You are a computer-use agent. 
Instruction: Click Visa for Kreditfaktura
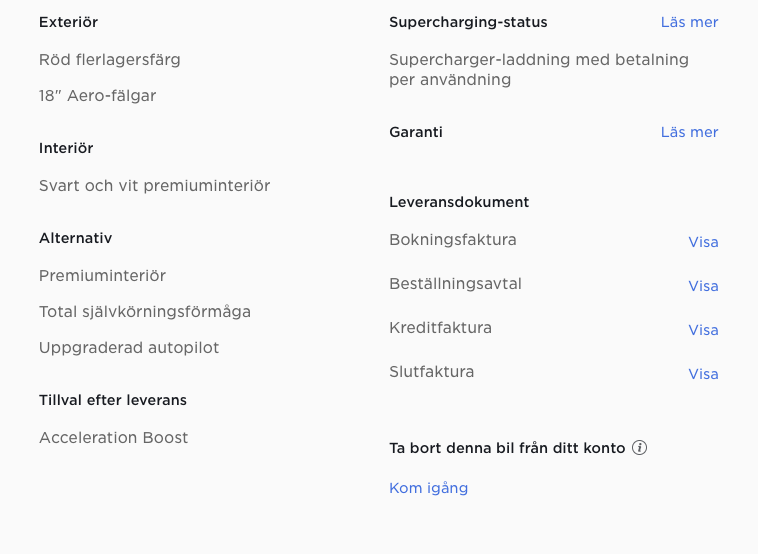point(703,330)
